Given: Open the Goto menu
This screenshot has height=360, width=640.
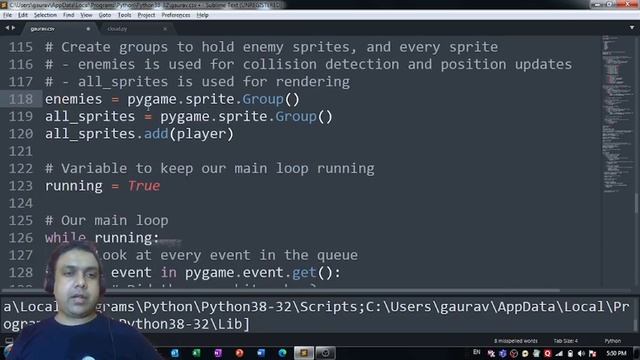Looking at the screenshot, I should [105, 15].
